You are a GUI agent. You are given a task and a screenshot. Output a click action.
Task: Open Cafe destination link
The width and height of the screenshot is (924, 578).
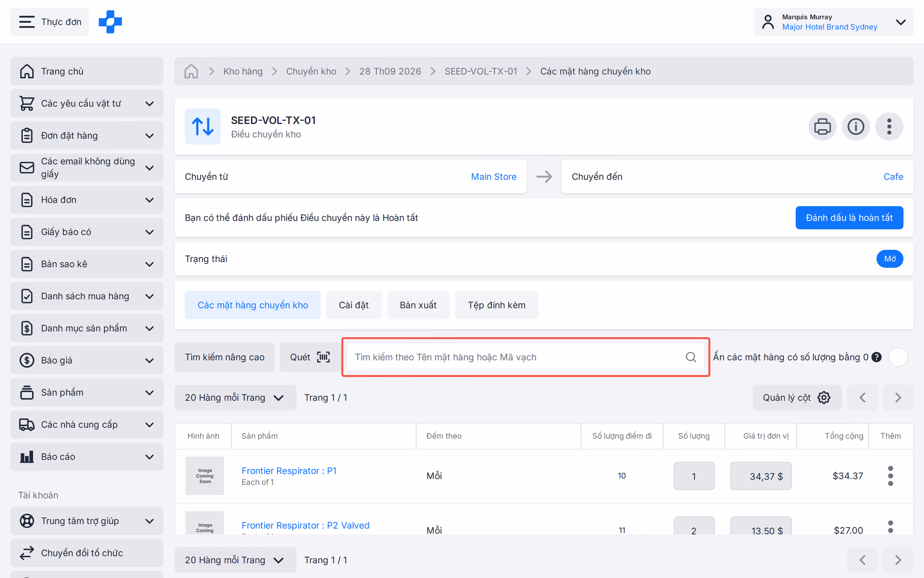point(893,177)
